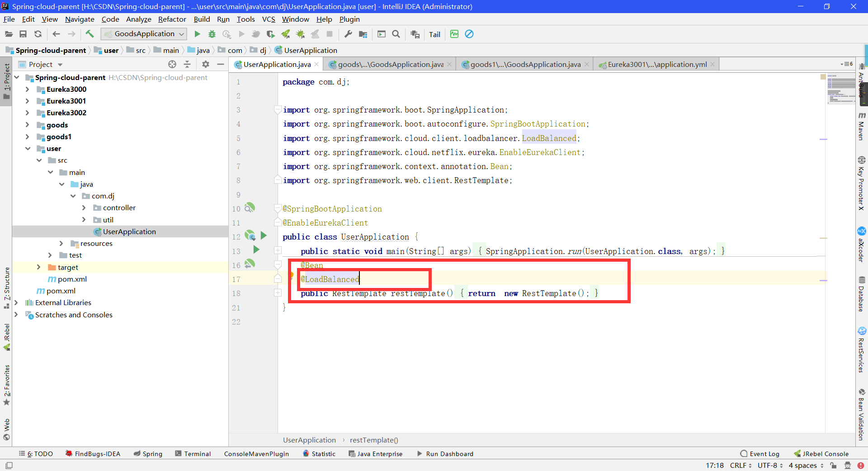Image resolution: width=868 pixels, height=471 pixels.
Task: Click the Search Everywhere magnifier icon
Action: pos(396,34)
